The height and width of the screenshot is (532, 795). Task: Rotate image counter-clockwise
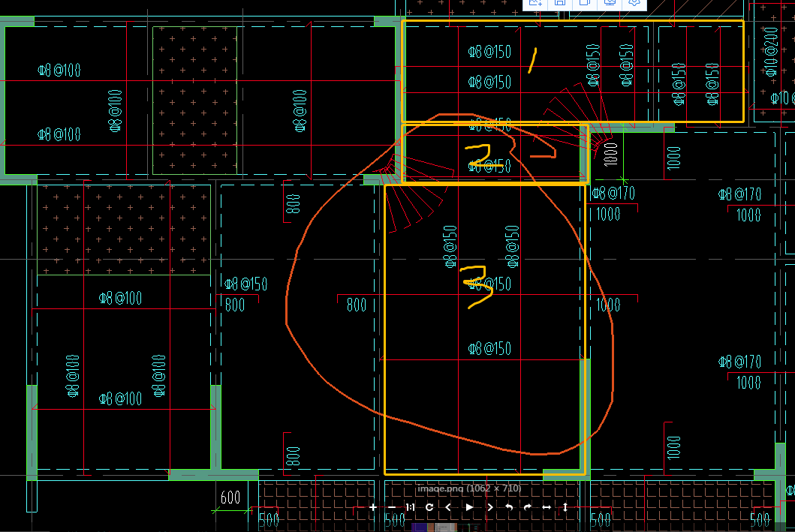tap(509, 507)
